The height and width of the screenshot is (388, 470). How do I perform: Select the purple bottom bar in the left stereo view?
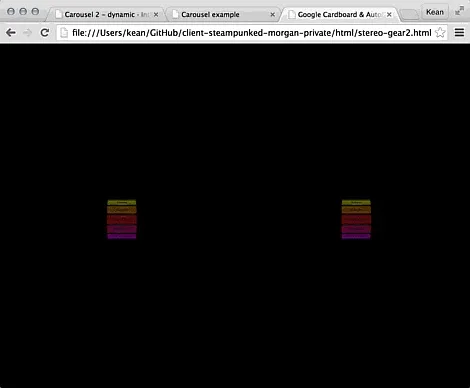122,236
